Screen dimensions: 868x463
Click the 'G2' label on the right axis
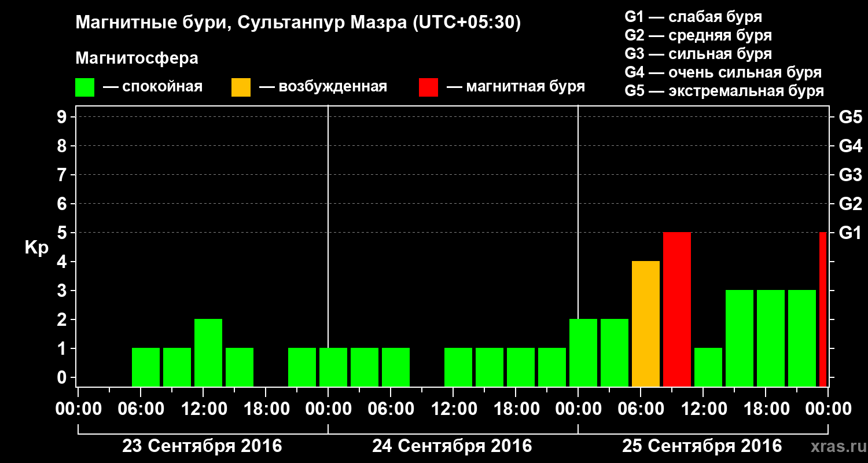point(850,204)
